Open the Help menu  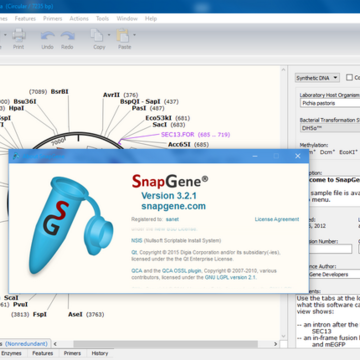point(151,19)
